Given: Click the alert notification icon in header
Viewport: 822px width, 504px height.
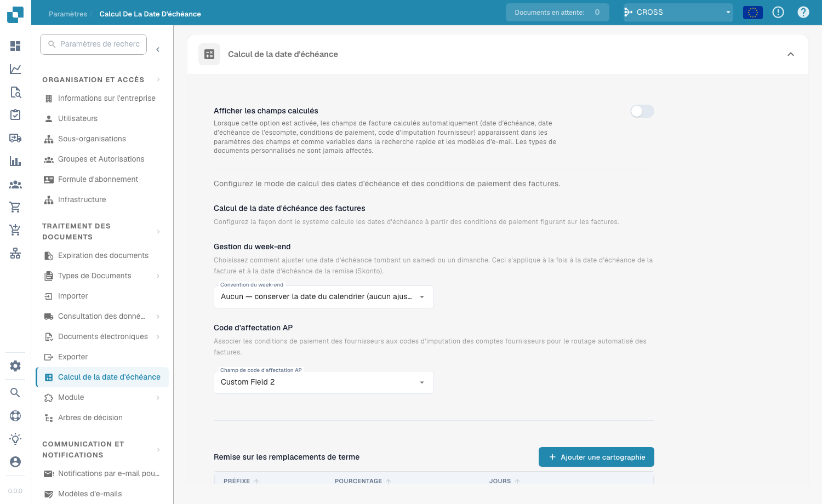Looking at the screenshot, I should click(778, 12).
